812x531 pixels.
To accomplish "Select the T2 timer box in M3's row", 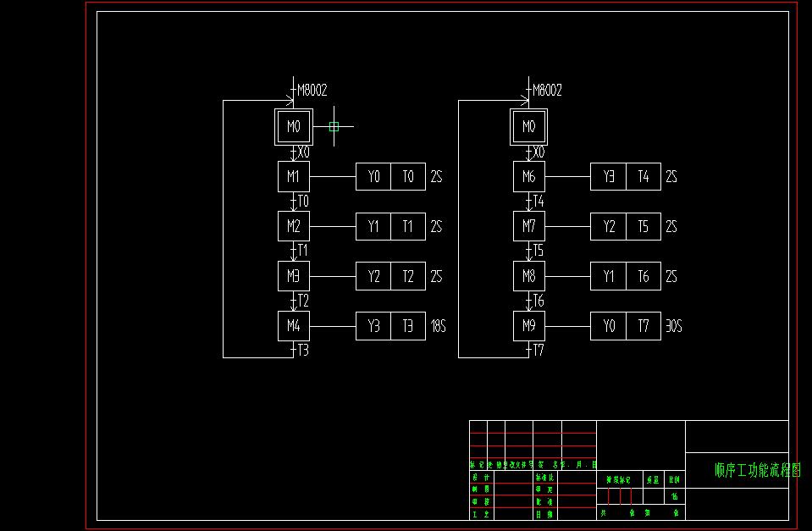I will click(x=408, y=276).
